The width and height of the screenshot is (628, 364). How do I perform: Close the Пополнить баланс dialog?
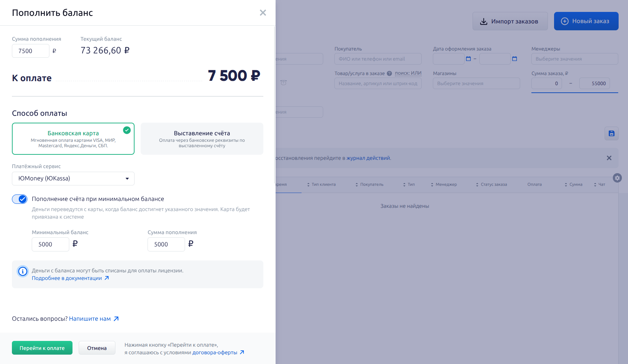(263, 13)
